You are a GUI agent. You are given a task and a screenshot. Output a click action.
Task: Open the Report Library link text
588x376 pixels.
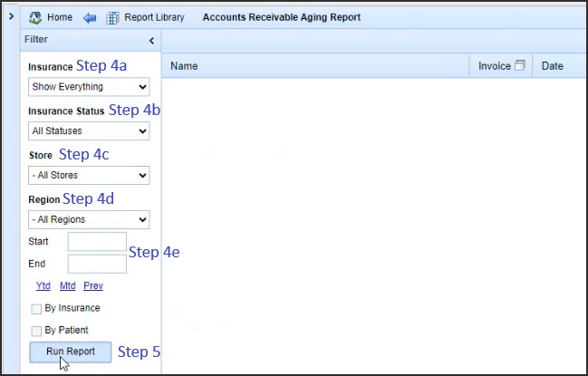click(x=155, y=17)
